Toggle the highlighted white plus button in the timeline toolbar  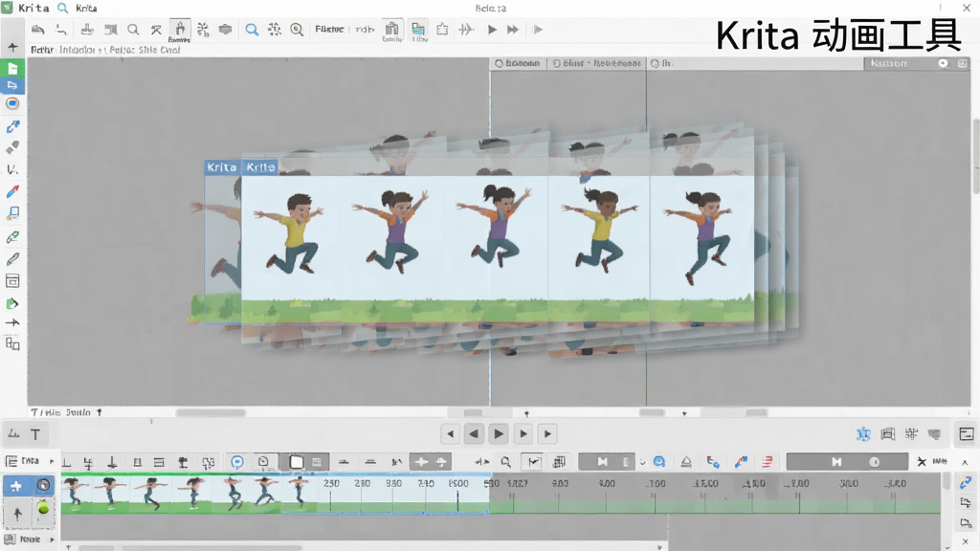421,462
